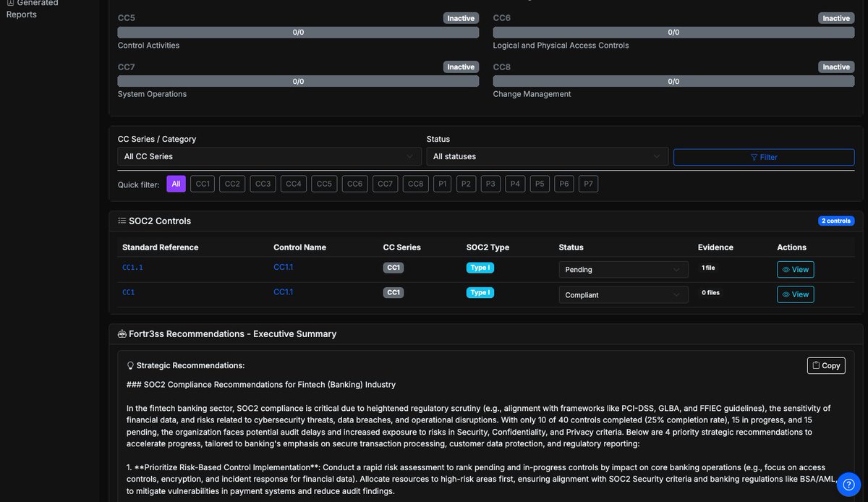Image resolution: width=868 pixels, height=502 pixels.
Task: Select the CC4 quick filter chip
Action: (294, 184)
